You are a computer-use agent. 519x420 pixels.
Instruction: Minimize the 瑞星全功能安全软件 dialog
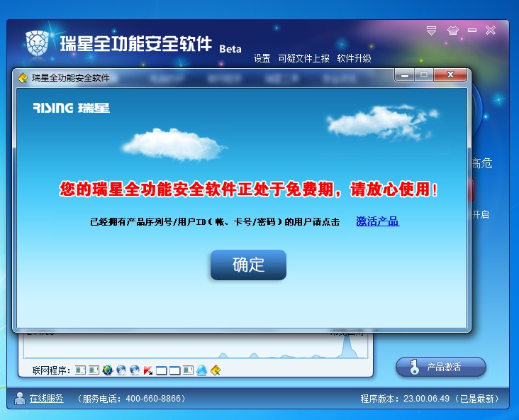pos(405,75)
